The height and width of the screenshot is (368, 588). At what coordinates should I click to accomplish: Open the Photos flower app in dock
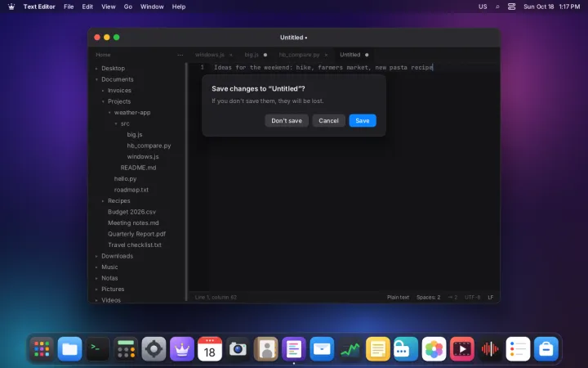click(x=434, y=349)
